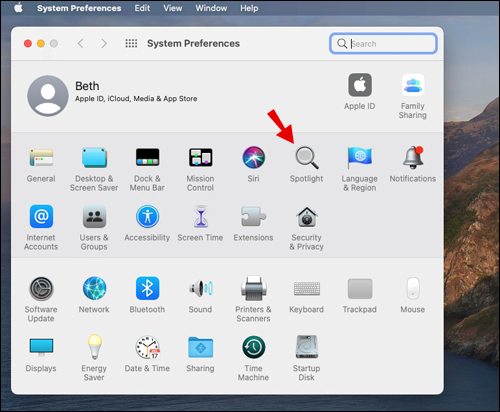The image size is (500, 412).
Task: Open Sharing preference pane
Action: 200,347
